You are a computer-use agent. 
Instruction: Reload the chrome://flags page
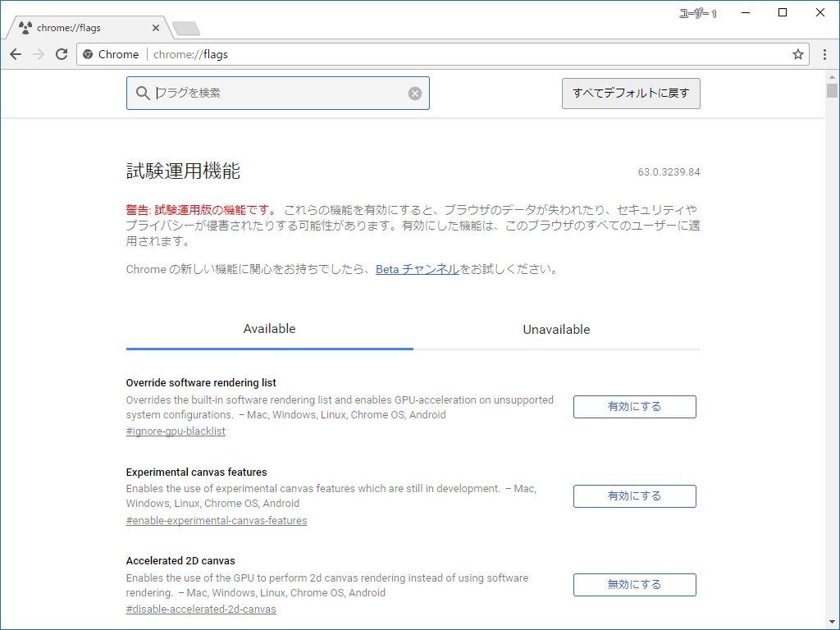click(62, 54)
